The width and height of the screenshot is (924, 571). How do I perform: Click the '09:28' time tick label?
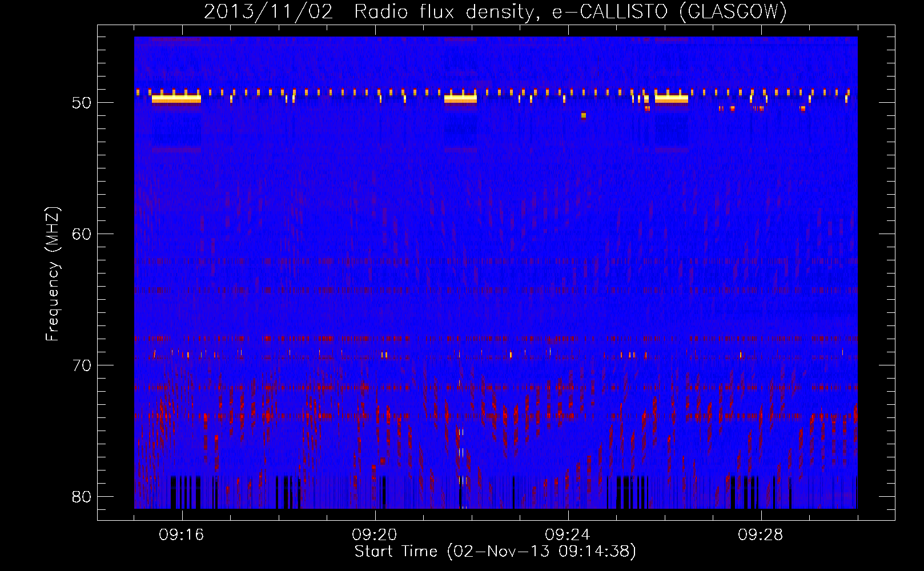click(761, 535)
